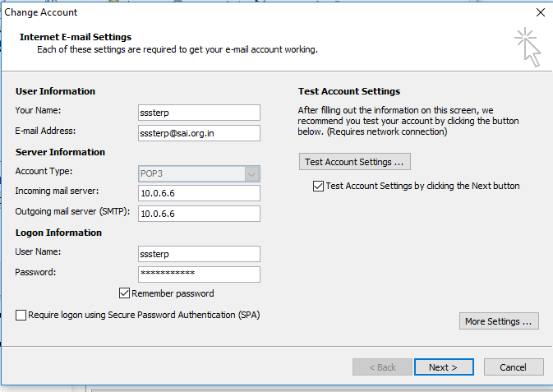Click the Server Information section heading
Viewport: 553px width, 392px height.
pyautogui.click(x=60, y=152)
